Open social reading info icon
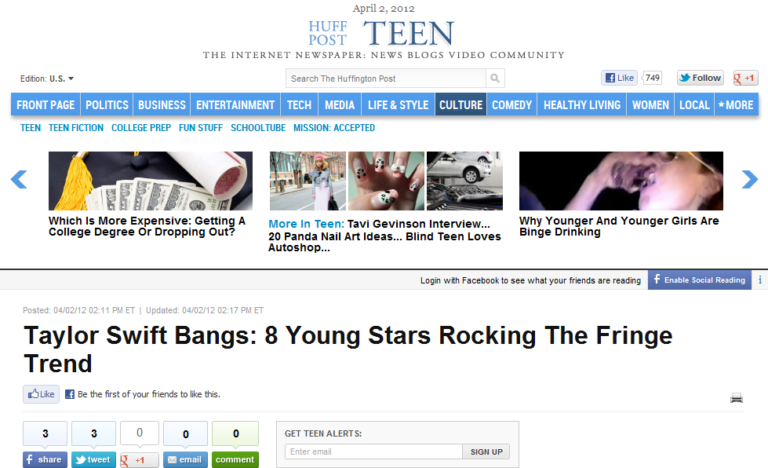 tap(760, 280)
